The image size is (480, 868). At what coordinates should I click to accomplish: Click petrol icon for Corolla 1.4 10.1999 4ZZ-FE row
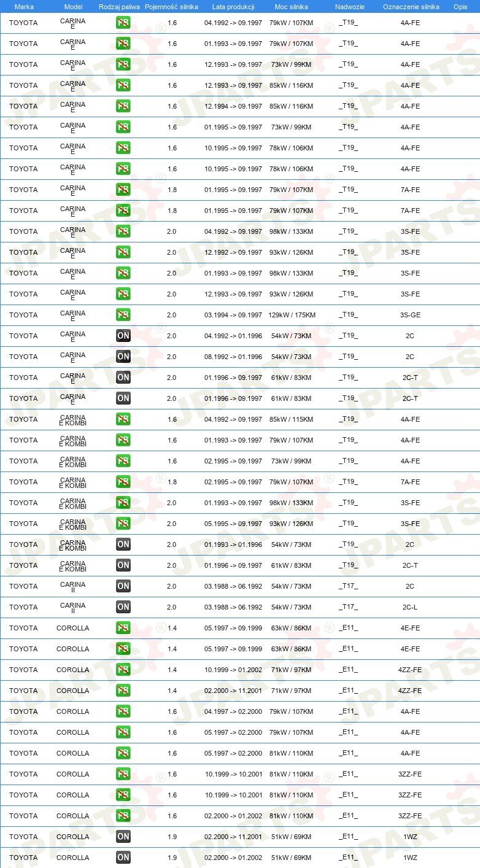coord(123,670)
